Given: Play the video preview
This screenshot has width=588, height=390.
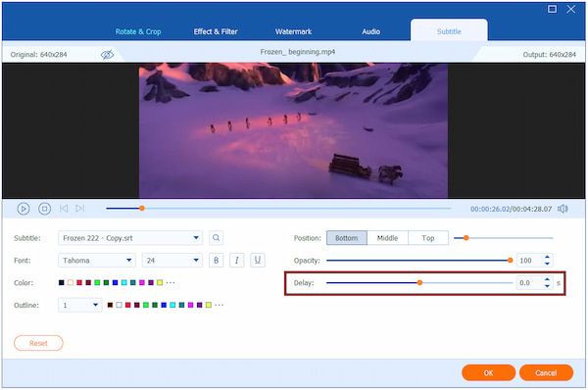Looking at the screenshot, I should click(x=24, y=209).
